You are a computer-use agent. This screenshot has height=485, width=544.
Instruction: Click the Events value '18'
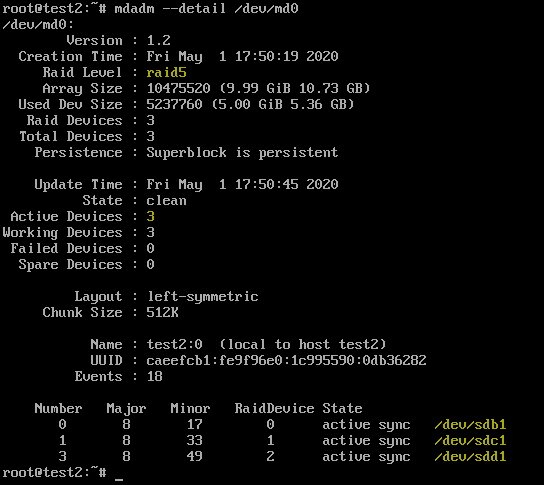[x=155, y=376]
